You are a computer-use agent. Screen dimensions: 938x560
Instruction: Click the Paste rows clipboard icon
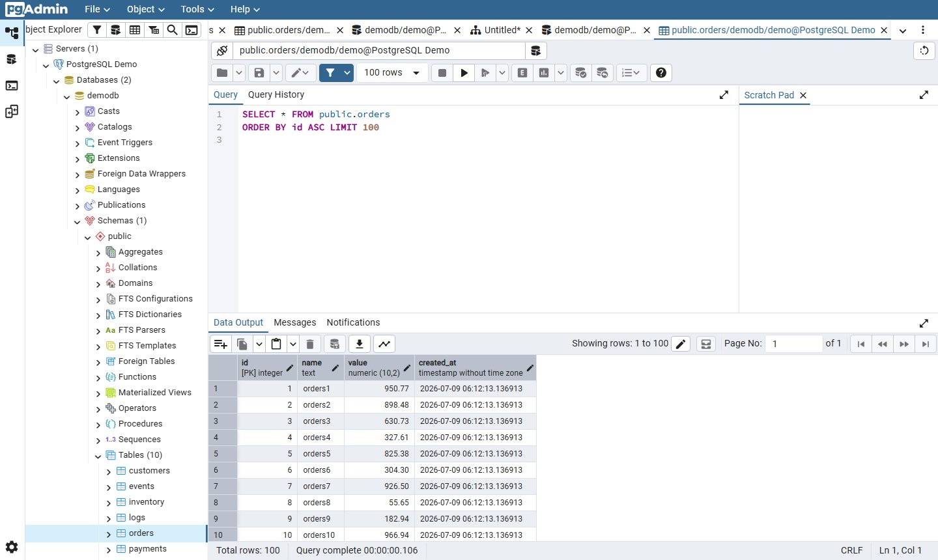[276, 344]
